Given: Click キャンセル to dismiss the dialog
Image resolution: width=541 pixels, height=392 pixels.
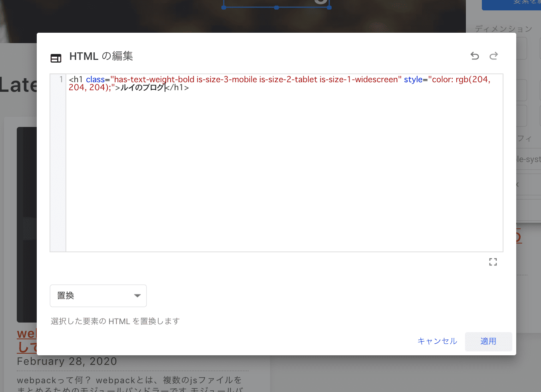Looking at the screenshot, I should pyautogui.click(x=437, y=341).
